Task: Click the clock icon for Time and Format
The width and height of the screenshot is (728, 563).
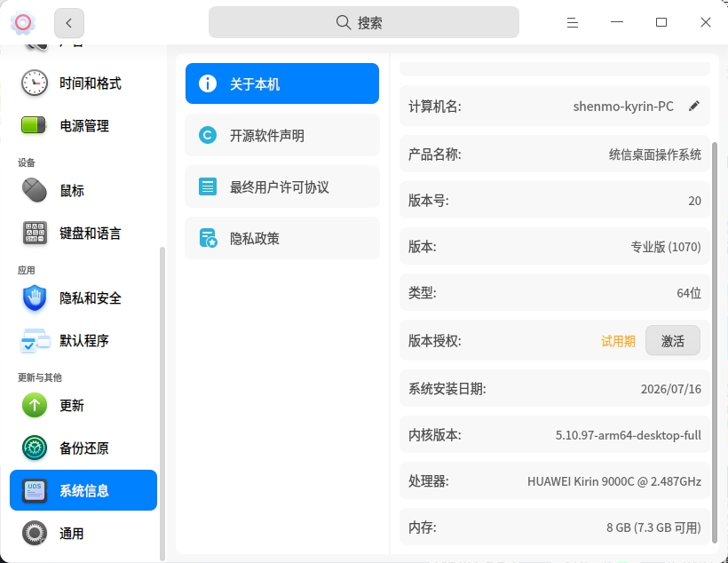Action: 35,83
